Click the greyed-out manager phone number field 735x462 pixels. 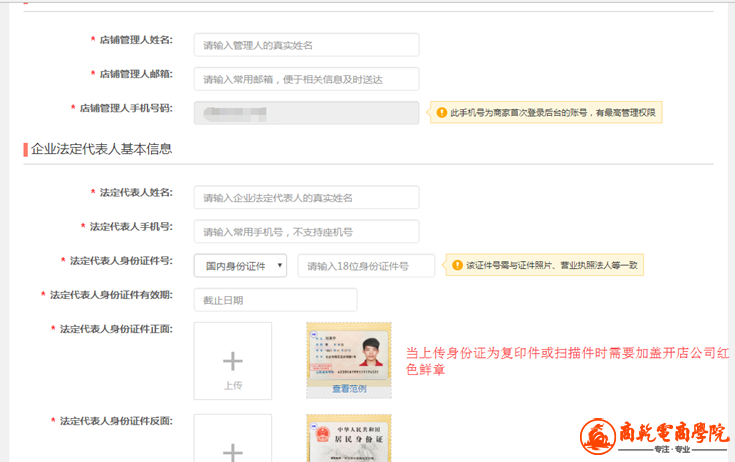pyautogui.click(x=306, y=113)
